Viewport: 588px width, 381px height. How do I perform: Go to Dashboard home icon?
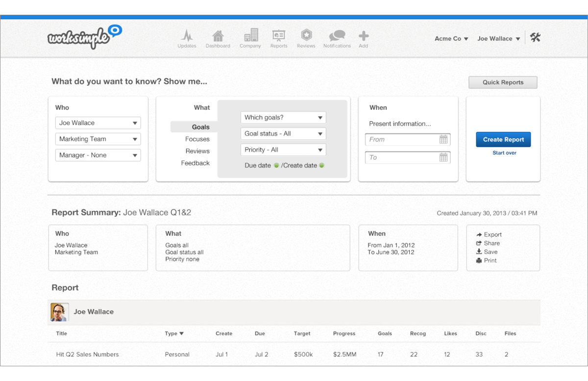pyautogui.click(x=218, y=36)
